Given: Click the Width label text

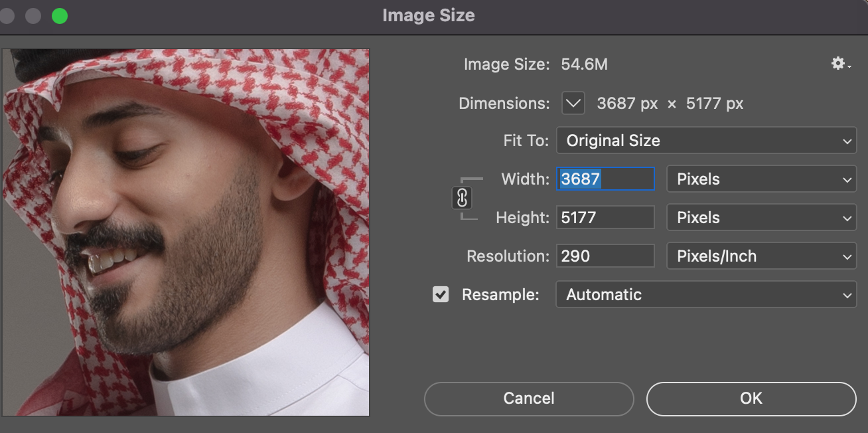Looking at the screenshot, I should pyautogui.click(x=525, y=179).
